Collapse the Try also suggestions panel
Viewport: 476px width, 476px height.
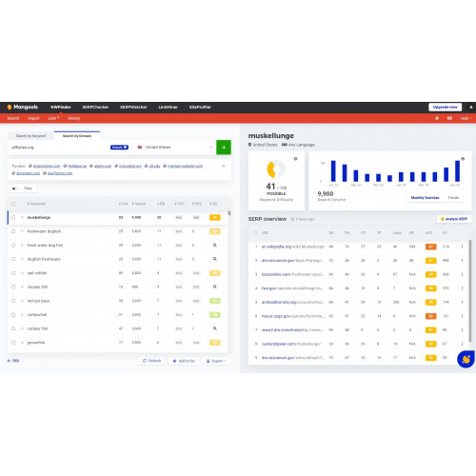click(x=224, y=166)
